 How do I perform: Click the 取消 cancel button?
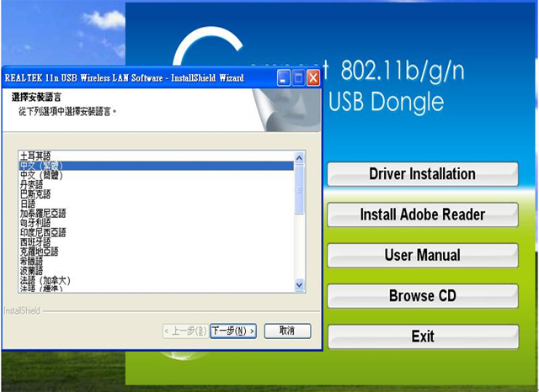(x=287, y=331)
